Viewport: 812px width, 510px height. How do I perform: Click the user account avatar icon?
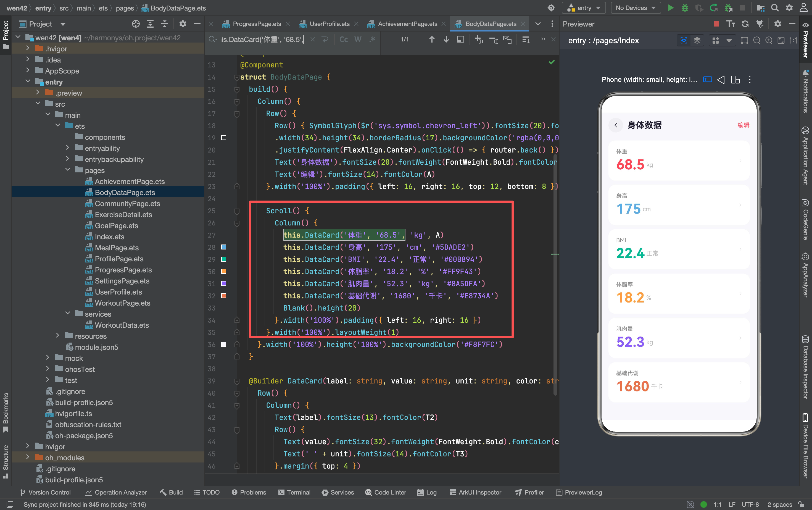803,8
